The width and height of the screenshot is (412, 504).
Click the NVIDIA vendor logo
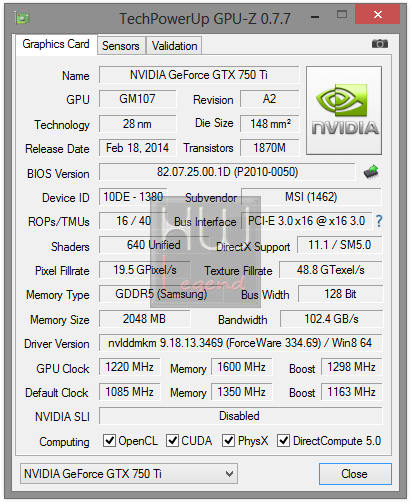click(x=344, y=110)
